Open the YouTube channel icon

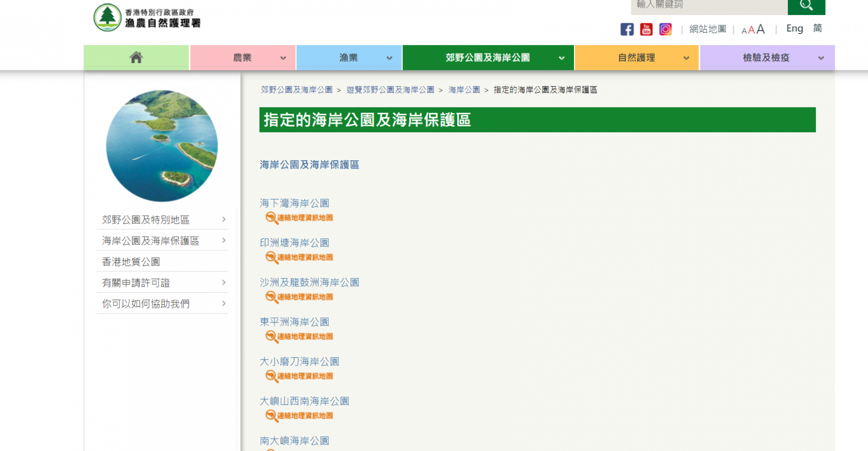coord(646,29)
